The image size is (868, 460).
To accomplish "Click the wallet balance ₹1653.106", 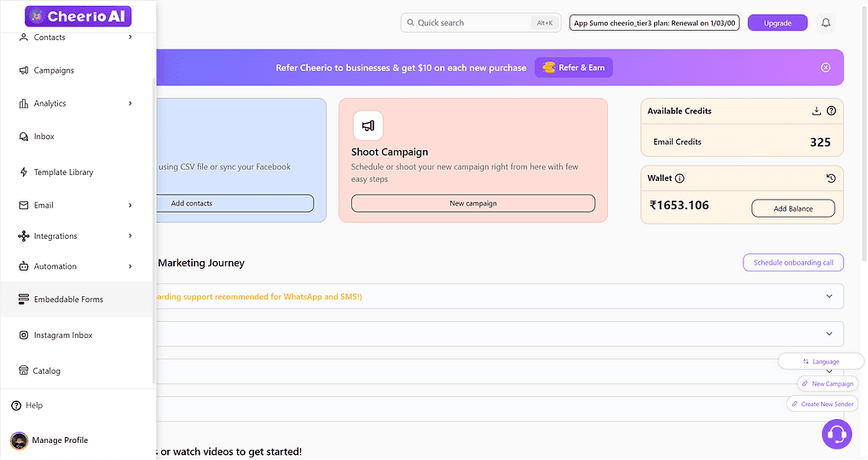I will click(x=680, y=206).
